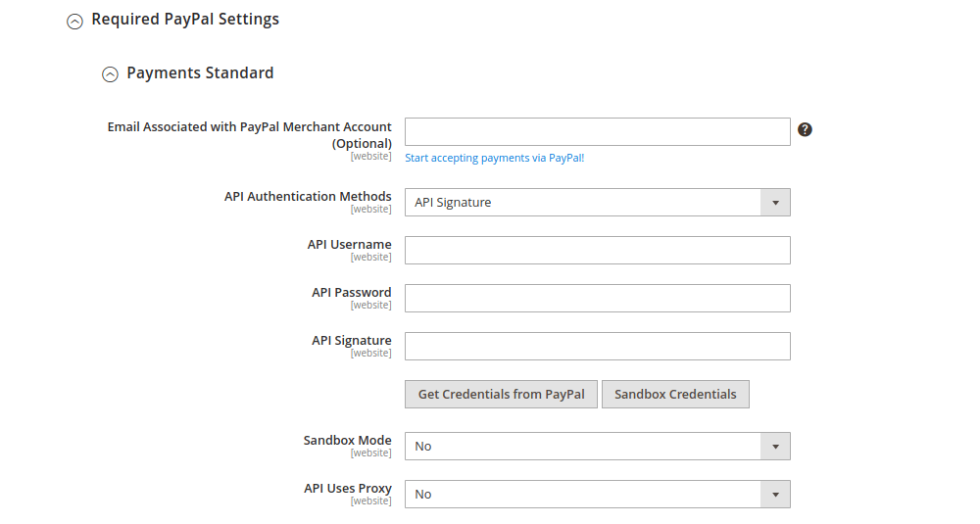The height and width of the screenshot is (524, 980).
Task: Click into the API Username text field
Action: pos(597,251)
